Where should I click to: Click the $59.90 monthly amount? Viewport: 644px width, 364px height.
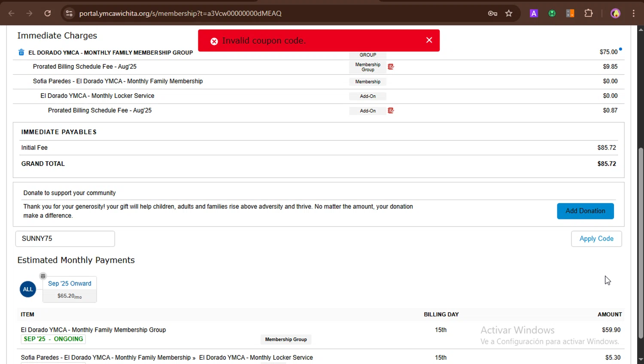611,330
